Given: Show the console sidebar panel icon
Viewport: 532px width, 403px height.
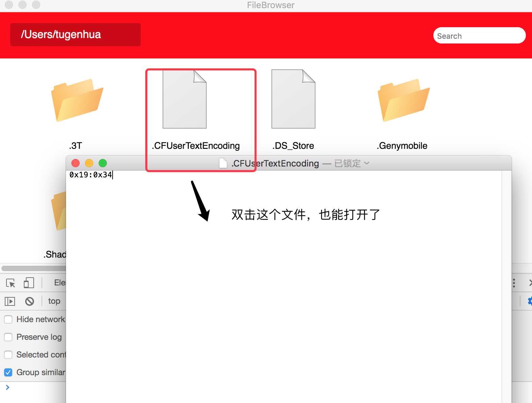Looking at the screenshot, I should tap(10, 301).
